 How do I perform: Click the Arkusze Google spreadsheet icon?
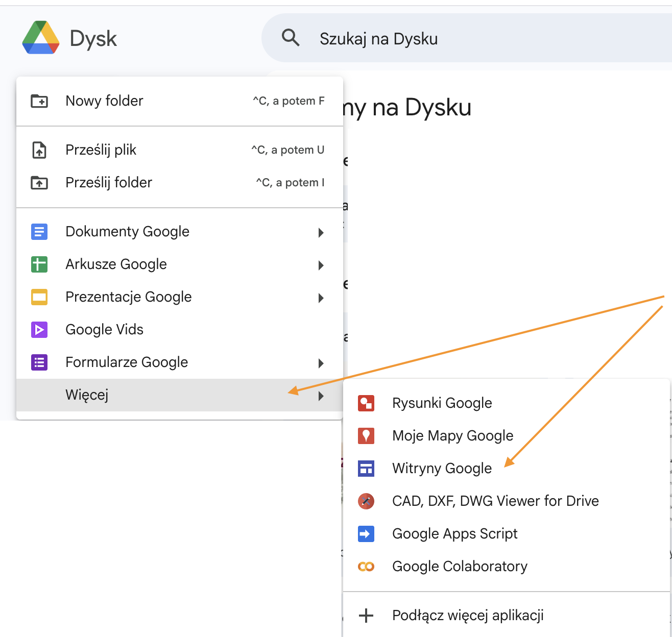[39, 264]
